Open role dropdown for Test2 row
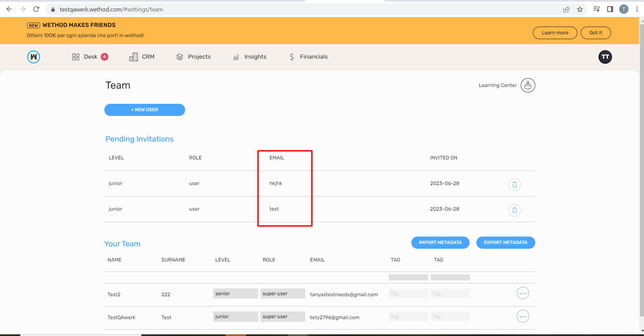 click(x=283, y=294)
